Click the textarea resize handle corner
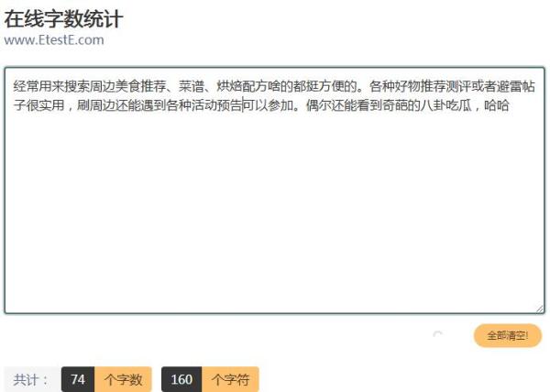The image size is (550, 392). click(x=540, y=309)
